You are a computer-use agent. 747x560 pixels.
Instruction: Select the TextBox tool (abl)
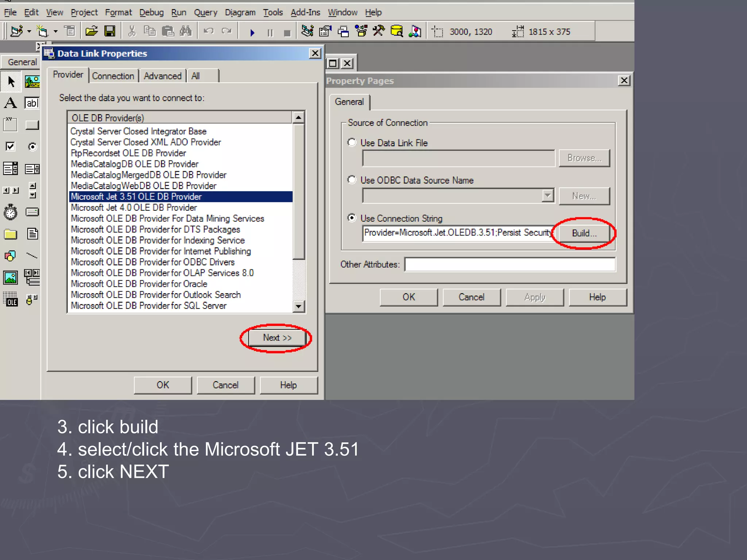(32, 103)
